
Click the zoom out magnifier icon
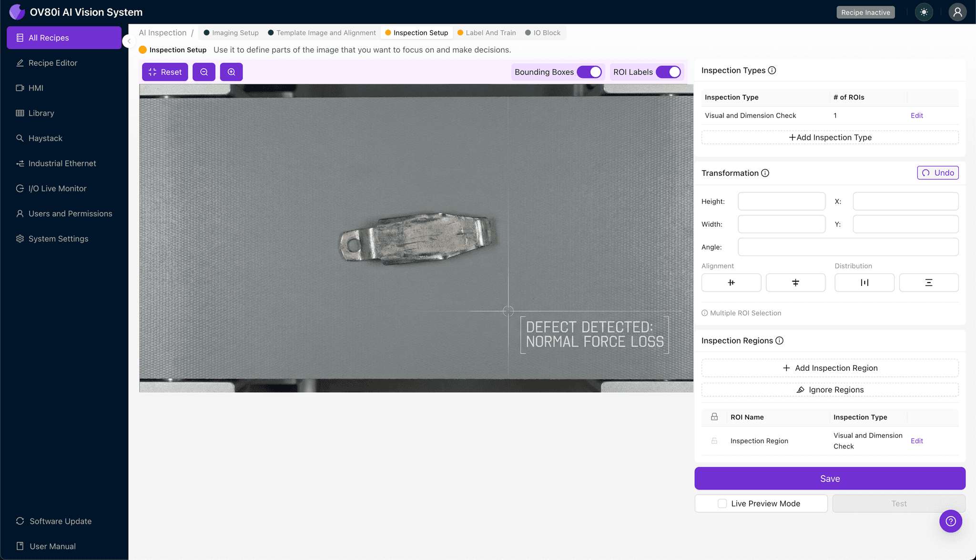(204, 72)
